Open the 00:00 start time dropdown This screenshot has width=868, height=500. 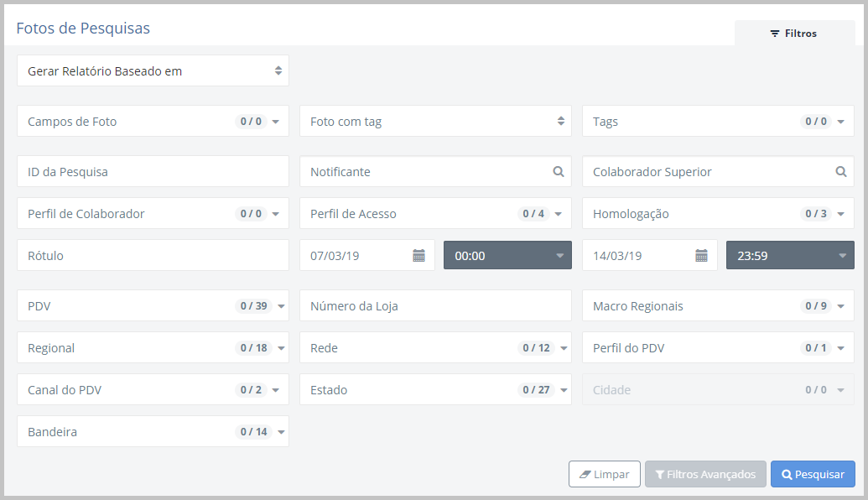(507, 256)
